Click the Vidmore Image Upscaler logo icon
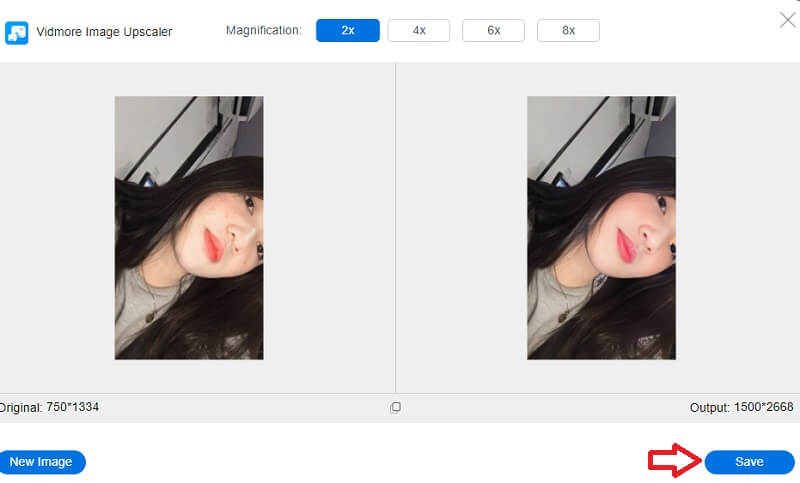The height and width of the screenshot is (483, 800). (x=16, y=32)
